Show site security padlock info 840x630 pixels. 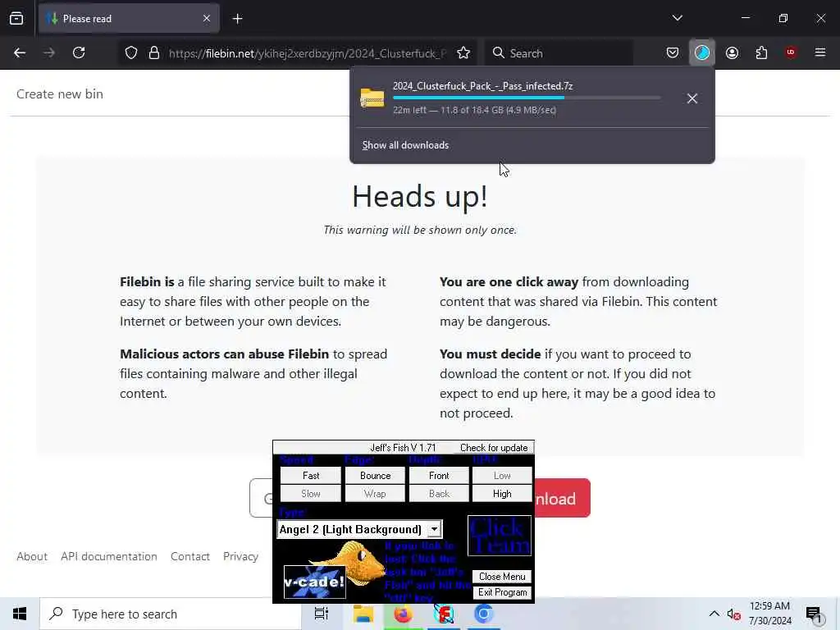pyautogui.click(x=154, y=53)
